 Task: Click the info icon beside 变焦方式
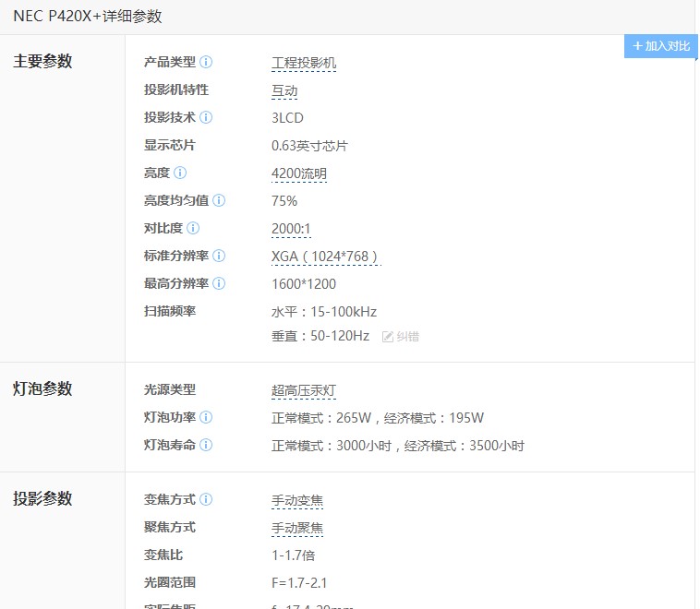[x=206, y=499]
